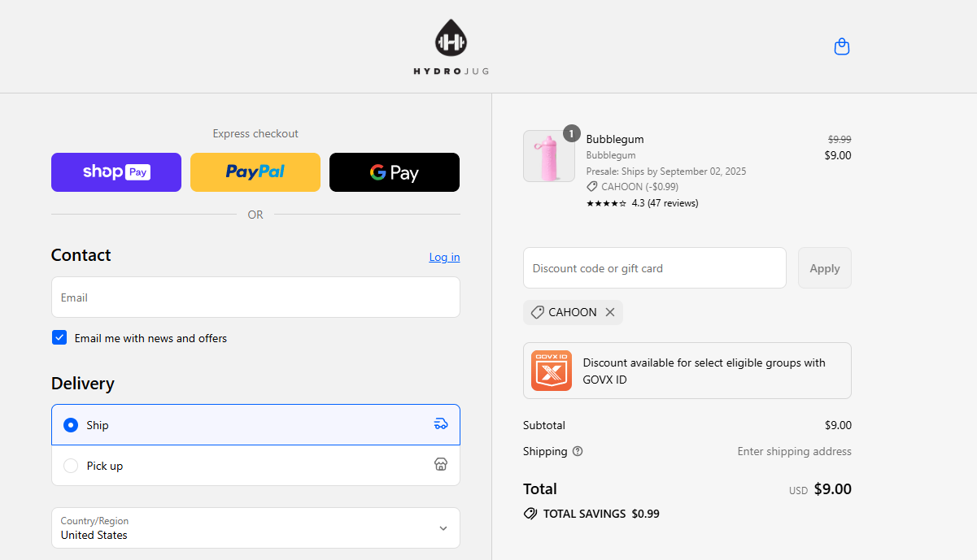Click the presale shipping date text
The image size is (977, 560).
point(666,171)
